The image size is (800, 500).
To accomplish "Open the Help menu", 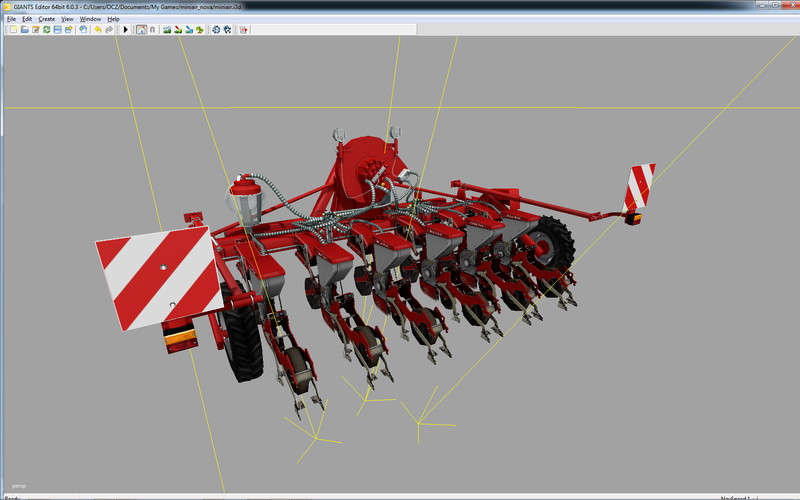I will 113,19.
